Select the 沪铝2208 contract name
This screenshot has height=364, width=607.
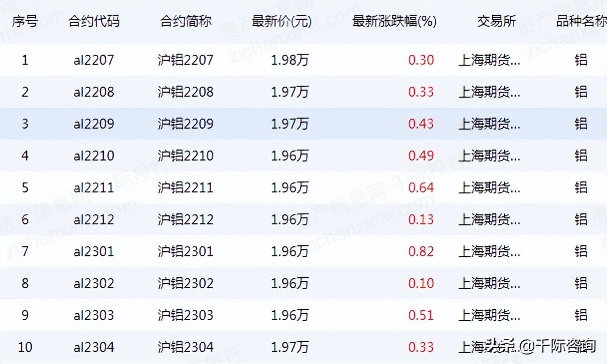click(x=185, y=92)
